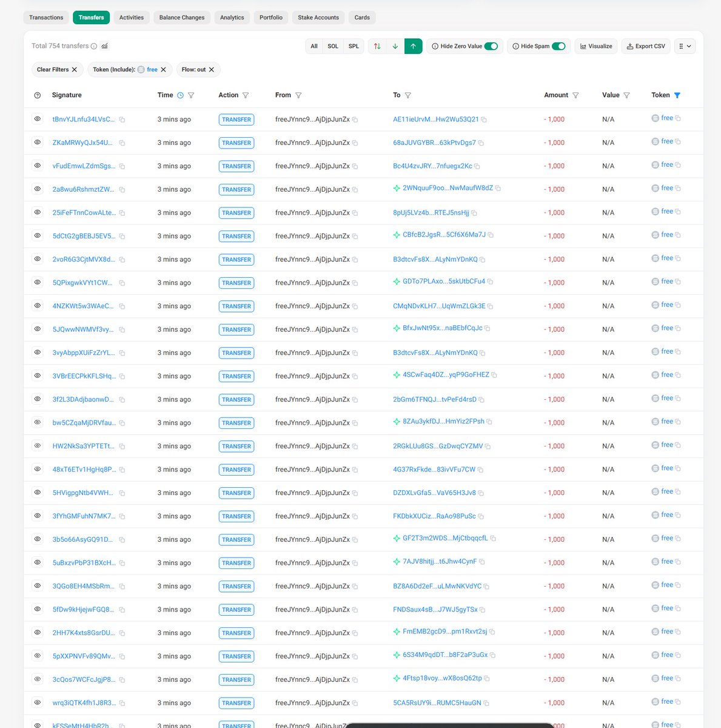Select the All transfer type filter
The image size is (721, 728).
[314, 46]
